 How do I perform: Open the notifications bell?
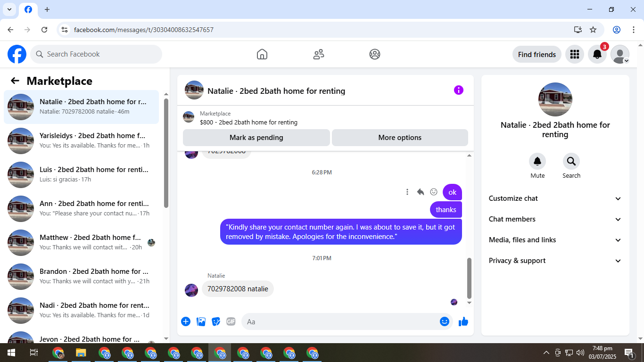tap(597, 54)
